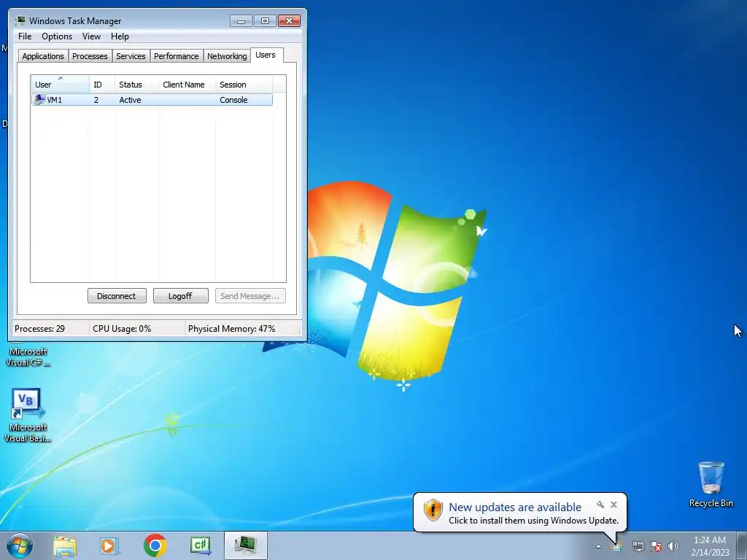Open update notification options wrench icon
Image resolution: width=747 pixels, height=560 pixels.
600,505
